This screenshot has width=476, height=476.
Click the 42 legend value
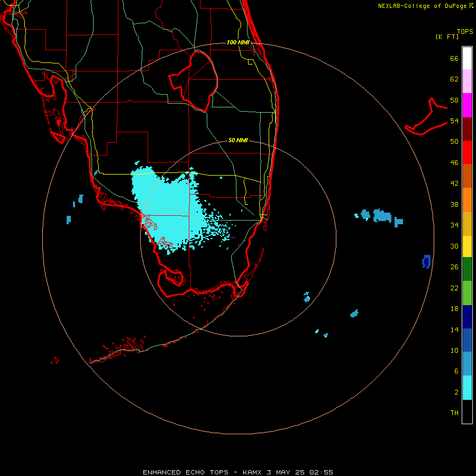coord(454,184)
